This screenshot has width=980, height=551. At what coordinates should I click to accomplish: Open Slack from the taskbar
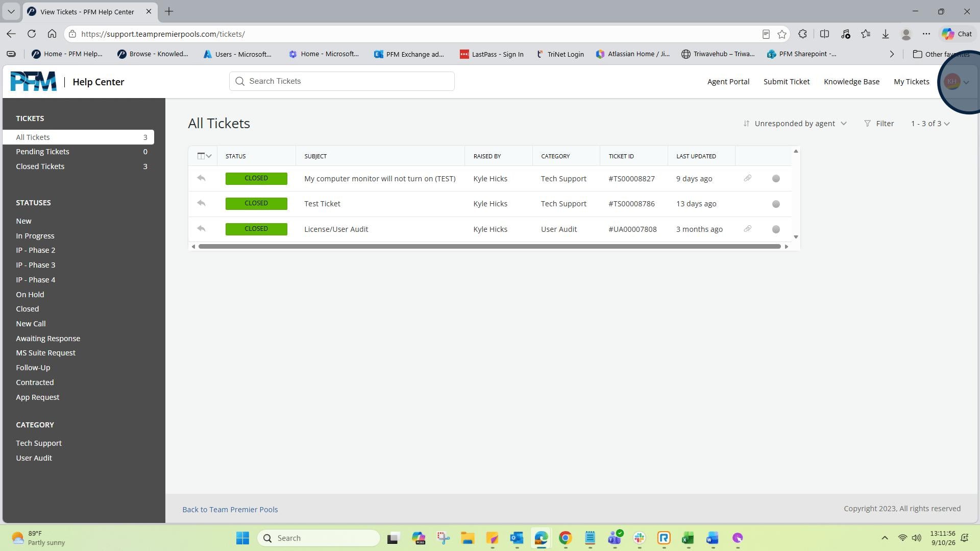[x=639, y=538]
